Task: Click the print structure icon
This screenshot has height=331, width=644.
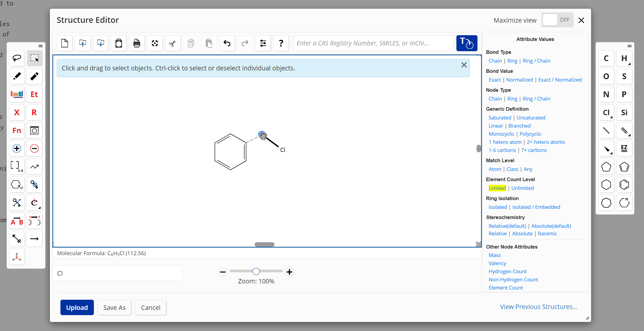Action: (x=137, y=43)
